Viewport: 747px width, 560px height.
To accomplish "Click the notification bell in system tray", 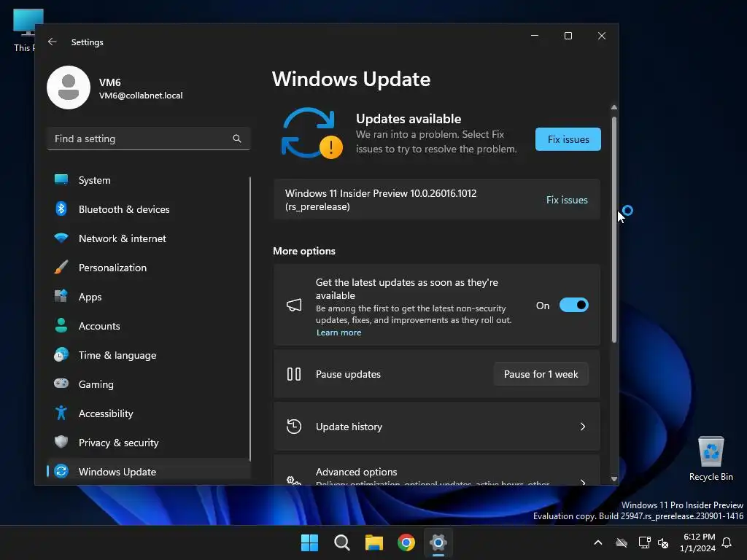I will (727, 542).
